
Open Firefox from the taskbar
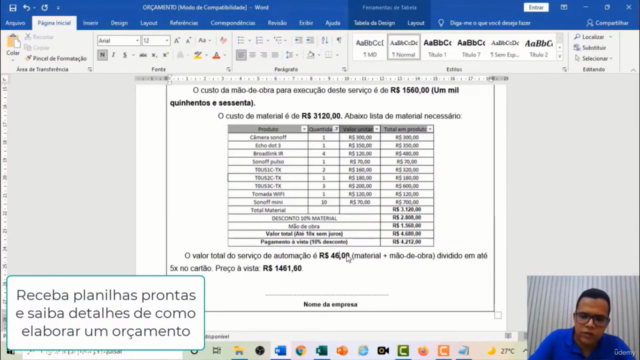point(423,351)
